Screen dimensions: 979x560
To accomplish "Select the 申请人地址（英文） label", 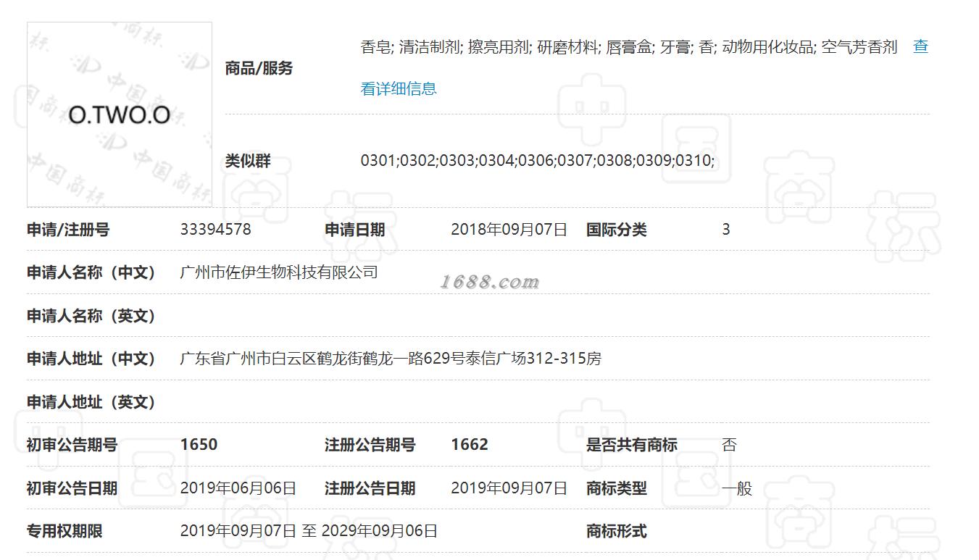I will click(x=91, y=402).
